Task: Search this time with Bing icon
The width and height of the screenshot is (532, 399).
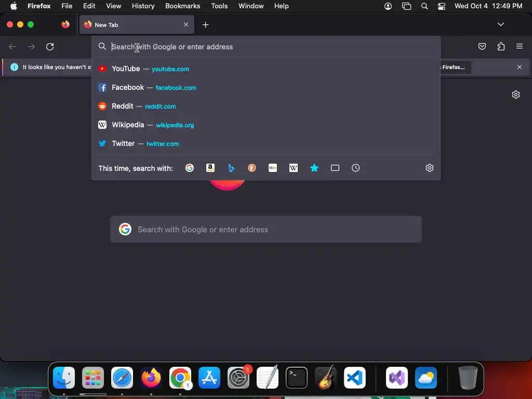Action: tap(231, 168)
